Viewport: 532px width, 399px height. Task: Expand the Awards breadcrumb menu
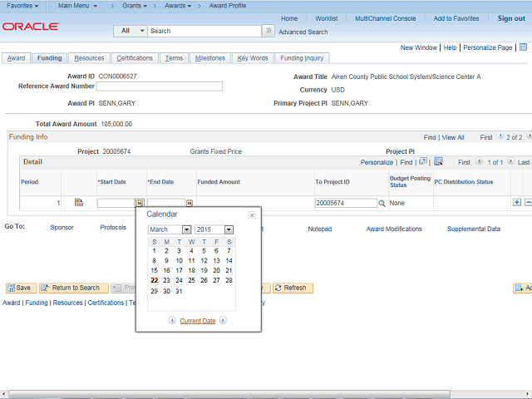tap(178, 6)
